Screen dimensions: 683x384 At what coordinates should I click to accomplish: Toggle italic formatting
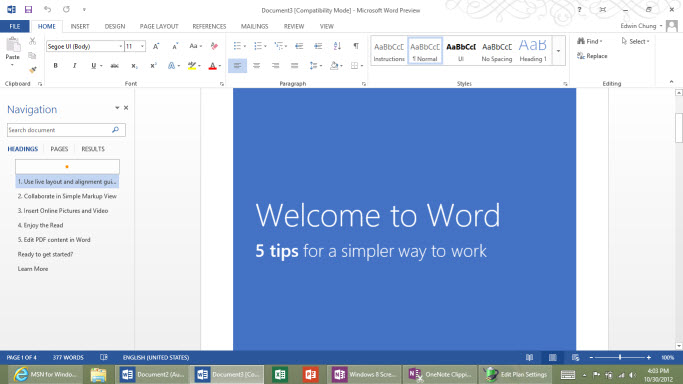click(74, 66)
